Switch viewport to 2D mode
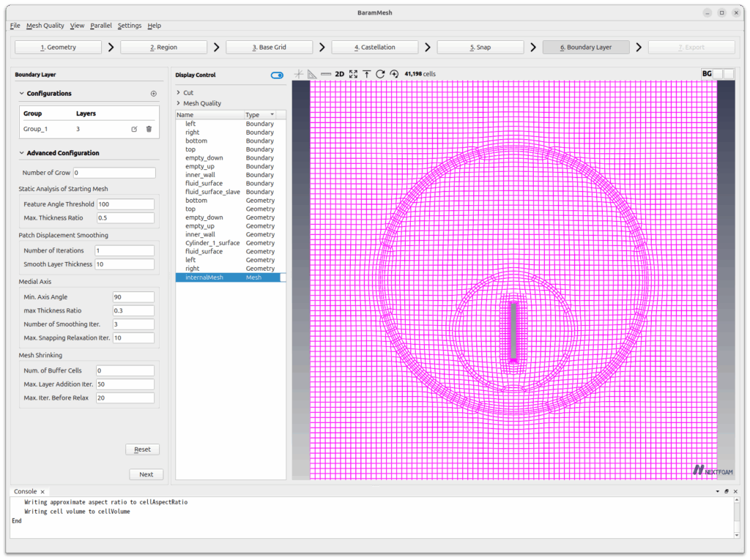This screenshot has height=560, width=750. pos(340,74)
